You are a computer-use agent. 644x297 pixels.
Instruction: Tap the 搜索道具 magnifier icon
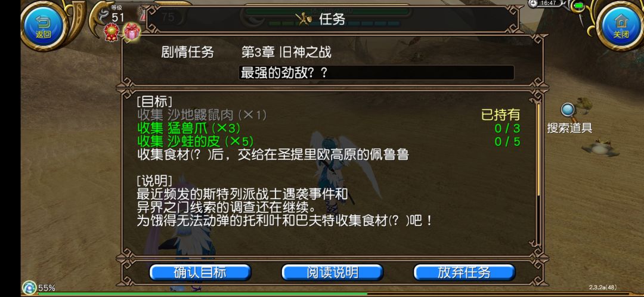pyautogui.click(x=568, y=110)
